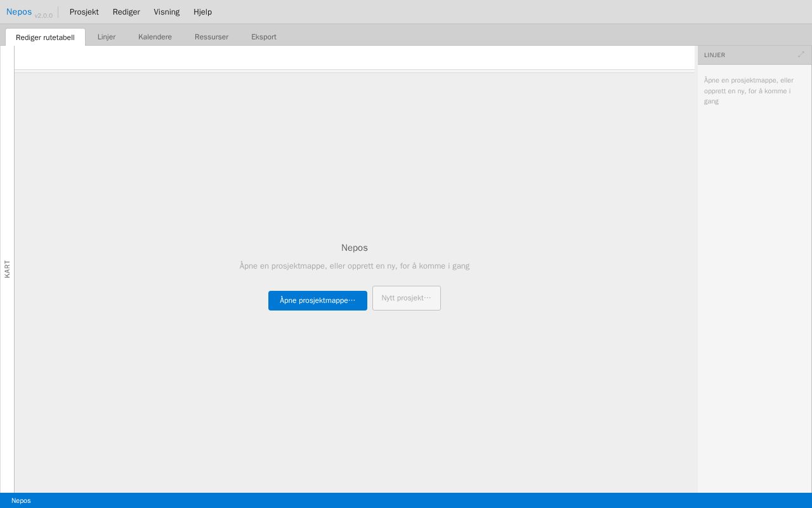
Task: Open the Eksport tab
Action: [264, 37]
